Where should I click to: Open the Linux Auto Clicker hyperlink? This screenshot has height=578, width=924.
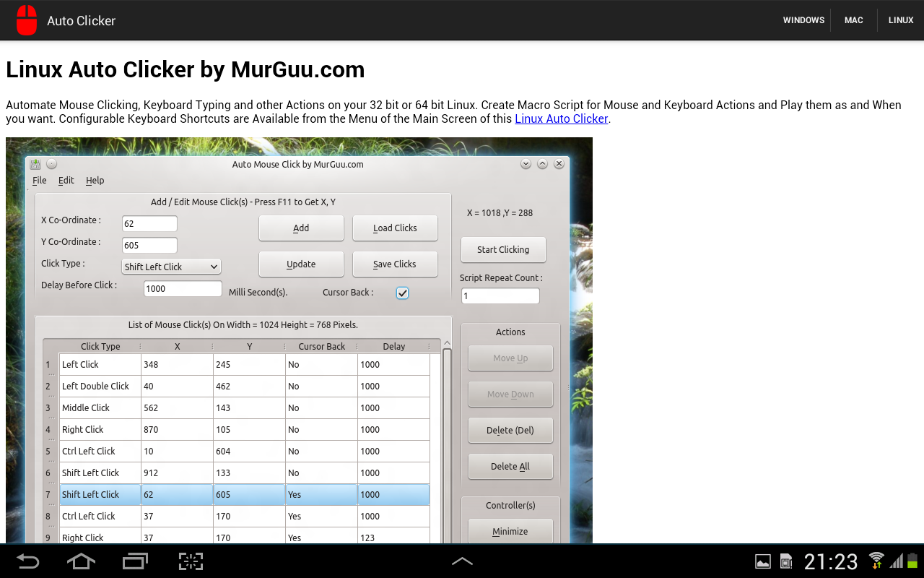pos(561,118)
